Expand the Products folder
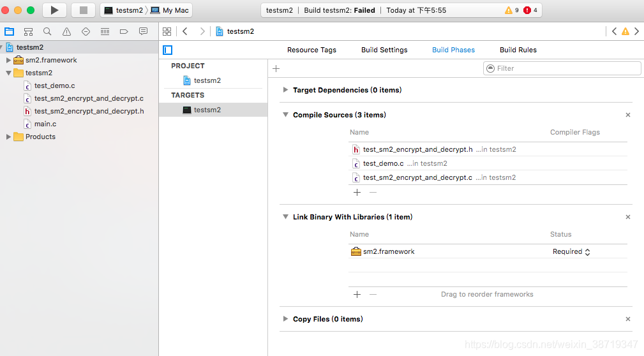The height and width of the screenshot is (356, 644). pyautogui.click(x=8, y=137)
